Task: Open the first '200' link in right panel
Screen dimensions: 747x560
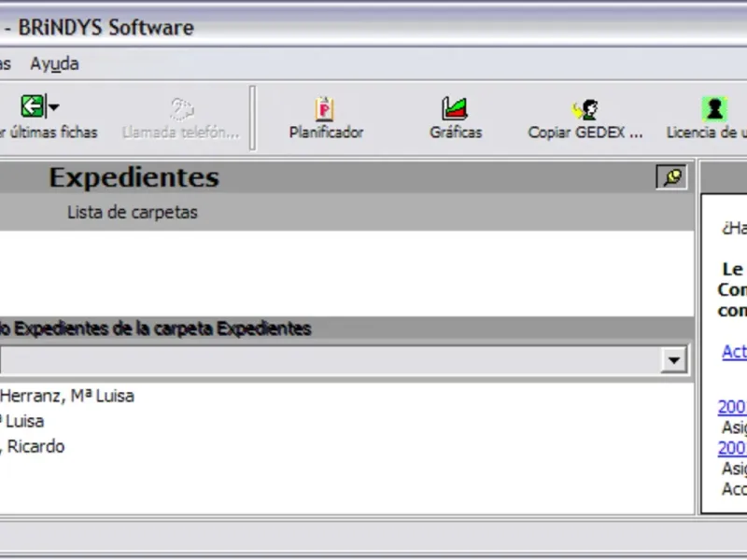Action: 732,407
